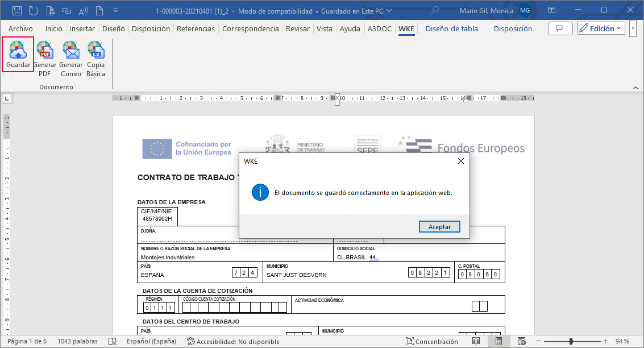Open Generar Correo email icon
The width and height of the screenshot is (644, 348).
click(x=70, y=50)
